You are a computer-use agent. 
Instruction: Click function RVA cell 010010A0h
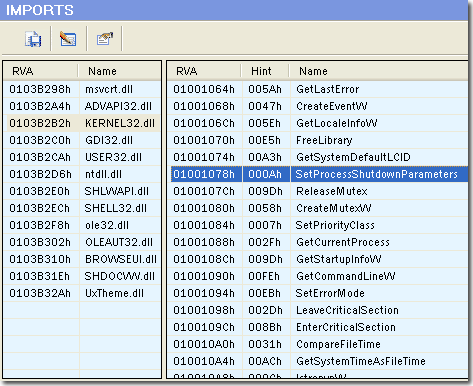click(x=204, y=344)
